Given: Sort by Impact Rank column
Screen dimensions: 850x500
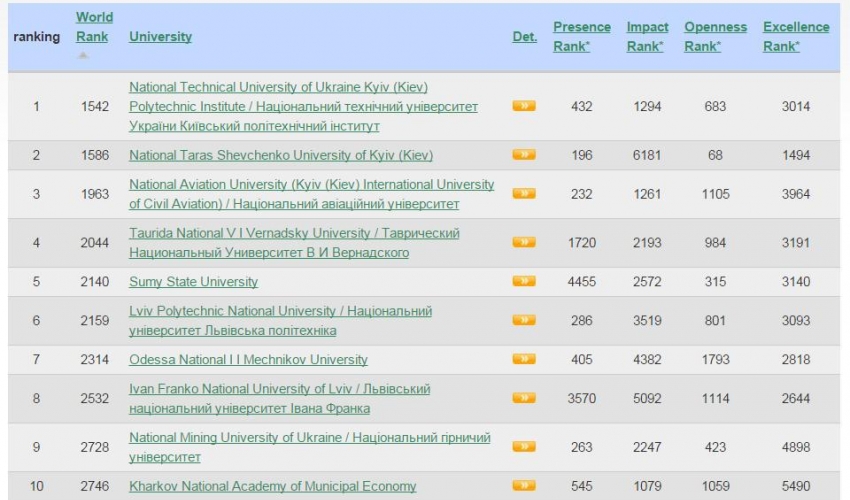Looking at the screenshot, I should (x=647, y=37).
